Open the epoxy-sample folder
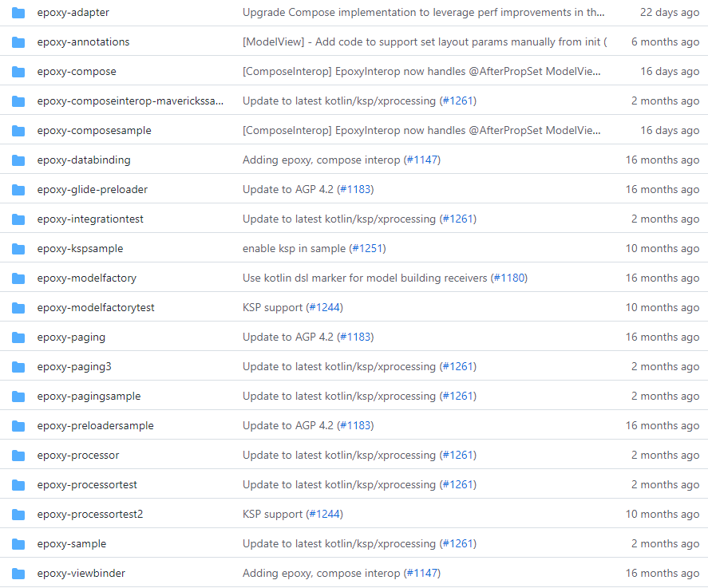The image size is (708, 588). (x=71, y=544)
